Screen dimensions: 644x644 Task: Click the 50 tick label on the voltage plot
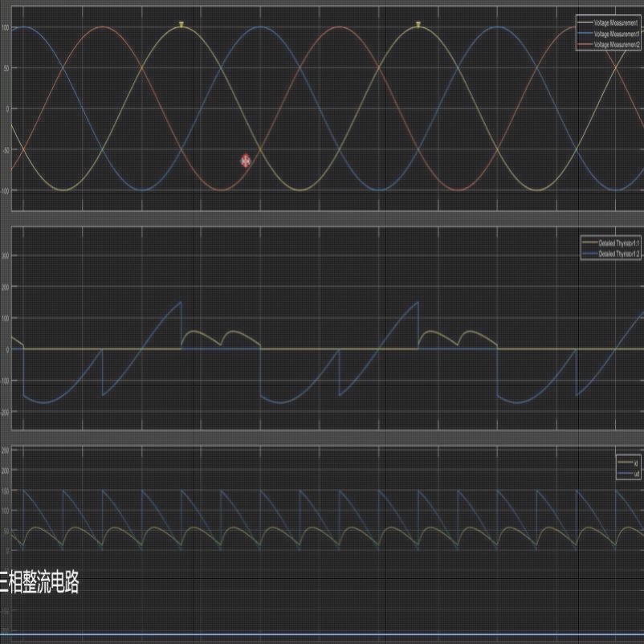(x=6, y=68)
